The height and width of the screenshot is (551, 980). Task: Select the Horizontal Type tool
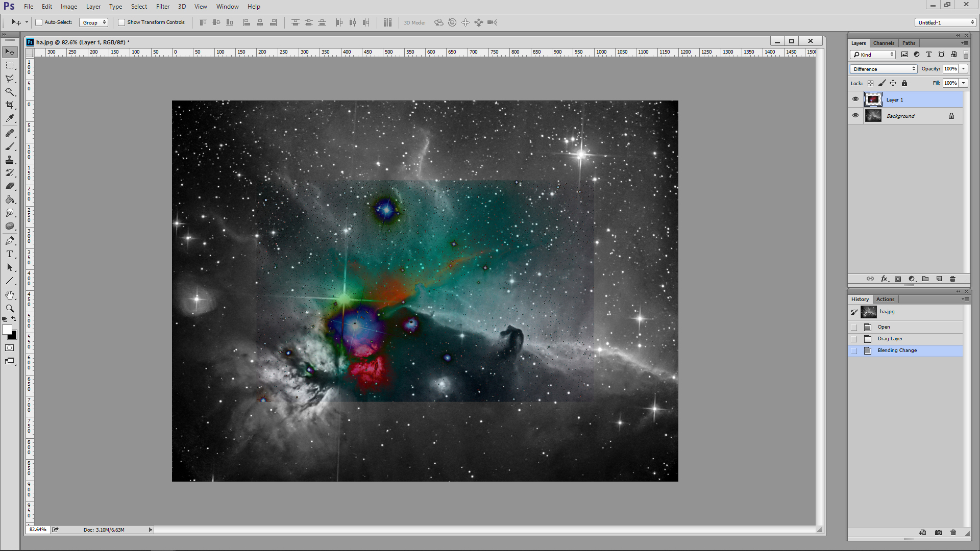coord(10,254)
